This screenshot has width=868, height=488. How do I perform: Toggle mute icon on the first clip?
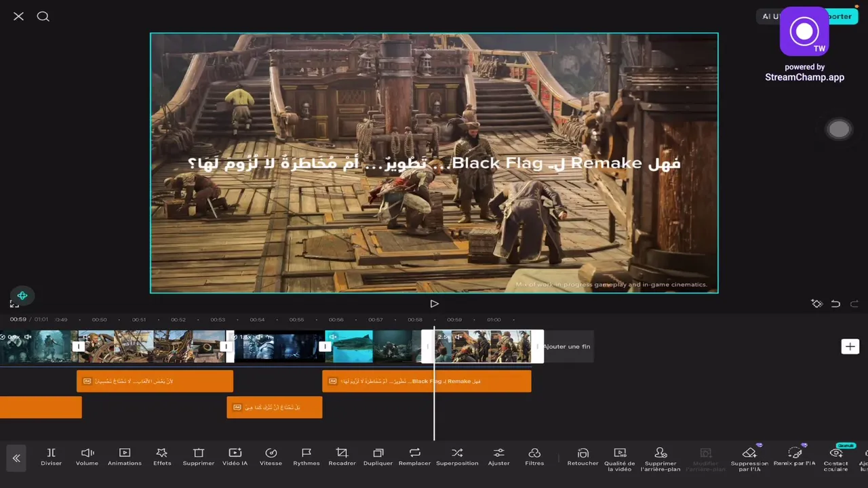coord(28,337)
